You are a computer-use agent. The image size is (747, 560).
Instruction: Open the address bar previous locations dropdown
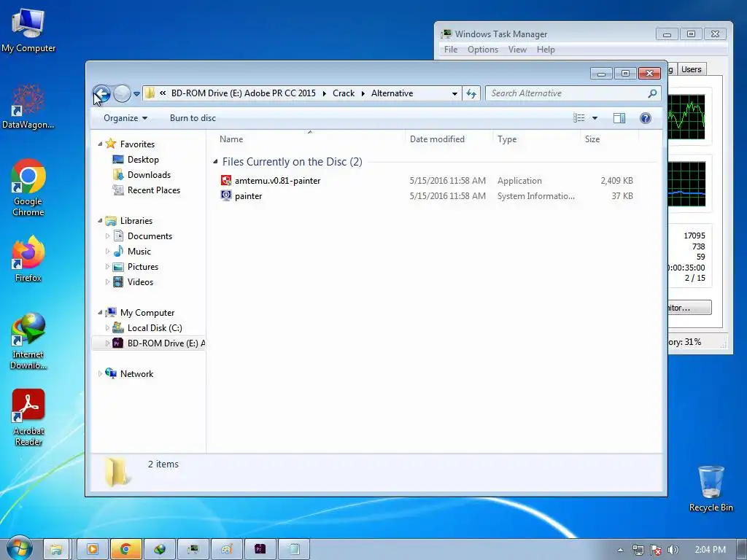(x=454, y=94)
